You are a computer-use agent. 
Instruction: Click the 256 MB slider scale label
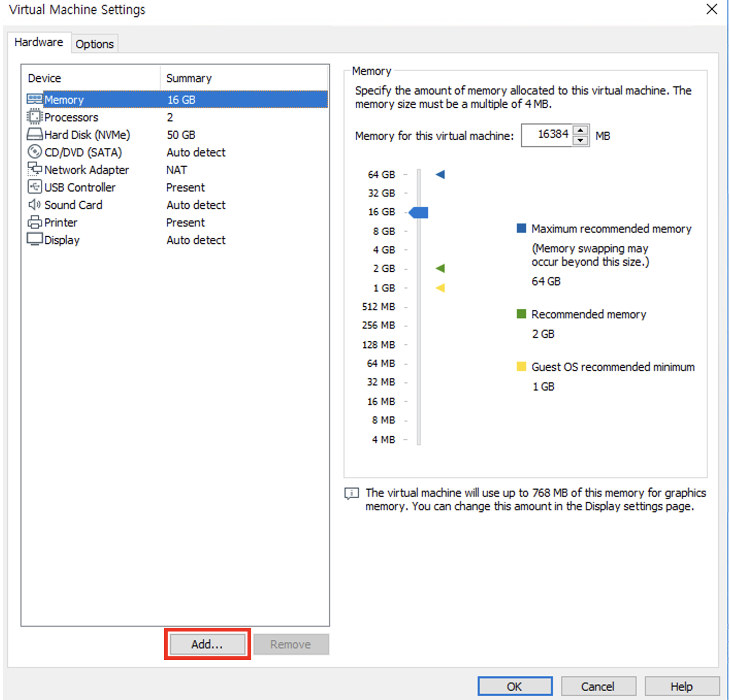coord(379,325)
